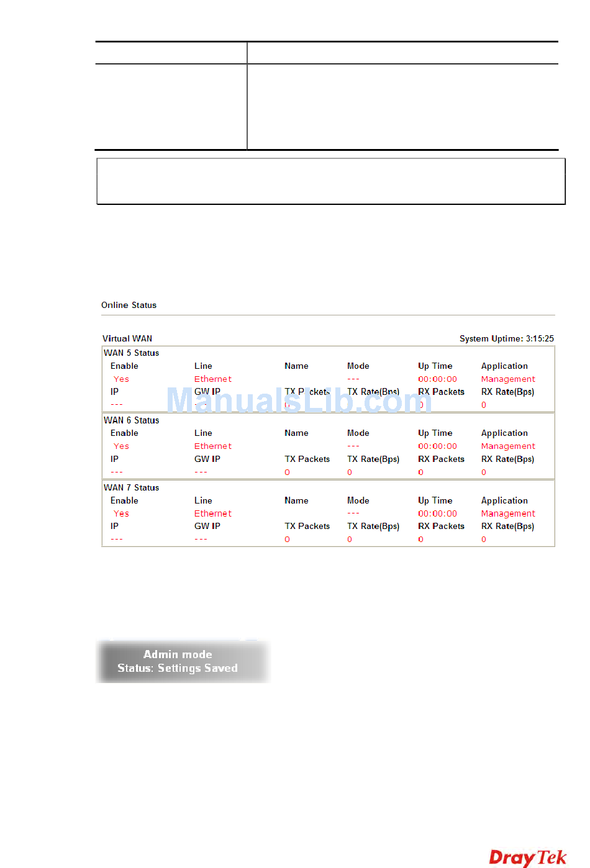This screenshot has height=868, width=590.
Task: Click Management under WAN 7 Application
Action: point(508,513)
